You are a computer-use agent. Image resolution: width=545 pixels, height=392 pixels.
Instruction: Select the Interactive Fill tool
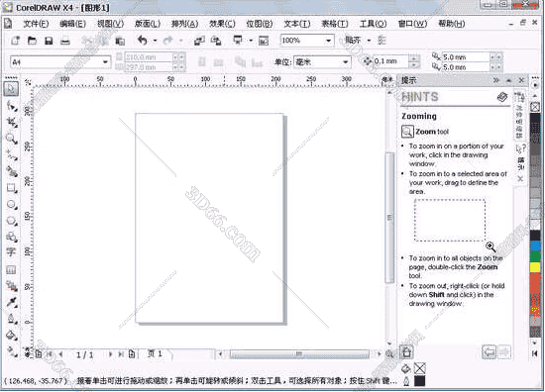pyautogui.click(x=12, y=350)
